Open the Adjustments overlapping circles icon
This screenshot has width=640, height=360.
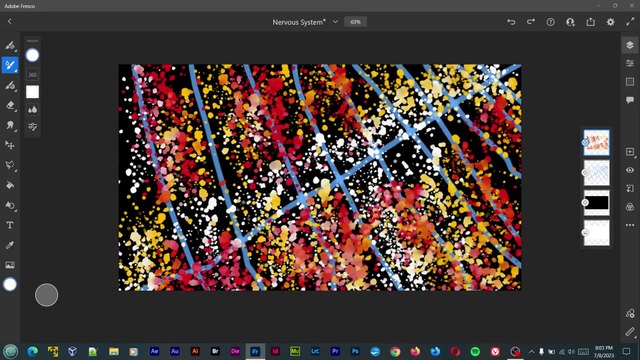pos(630,207)
